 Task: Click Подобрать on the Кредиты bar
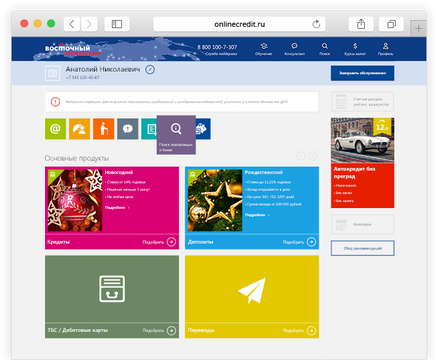point(153,242)
